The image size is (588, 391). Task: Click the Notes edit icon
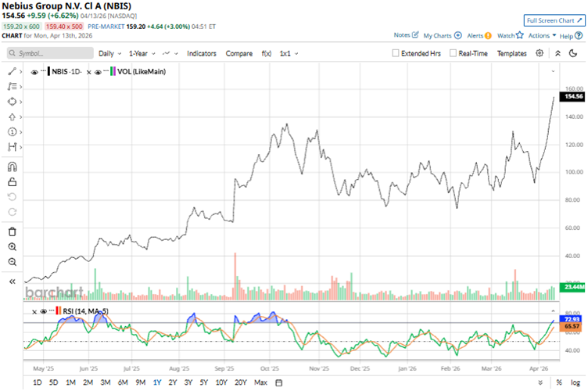[x=415, y=34]
